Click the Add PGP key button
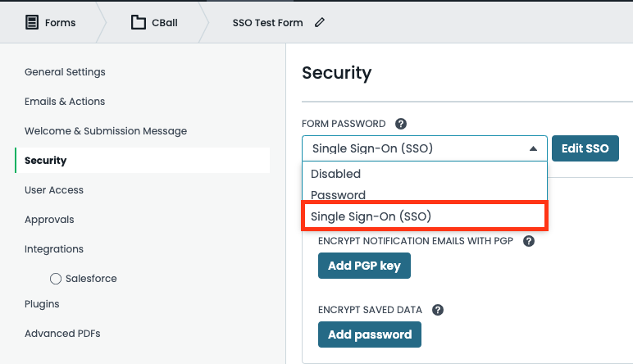633x364 pixels. 364,266
